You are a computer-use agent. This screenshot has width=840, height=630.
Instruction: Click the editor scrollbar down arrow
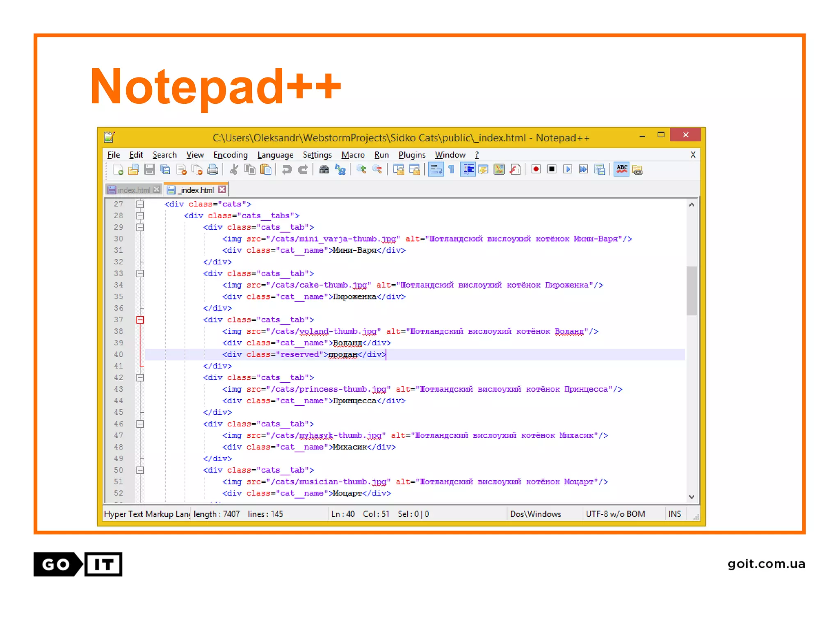click(x=692, y=497)
